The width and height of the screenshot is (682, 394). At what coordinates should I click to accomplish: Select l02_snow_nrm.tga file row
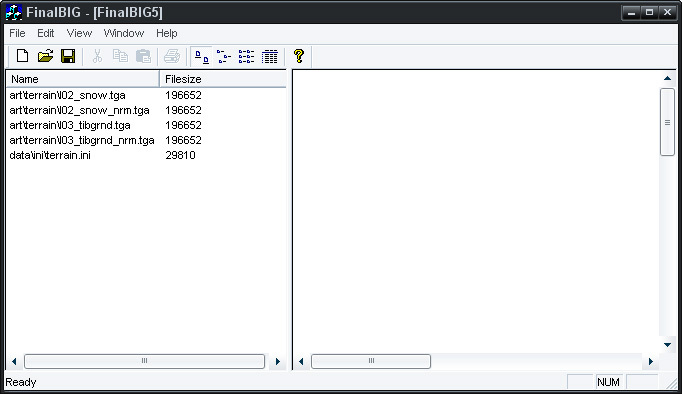tap(79, 110)
